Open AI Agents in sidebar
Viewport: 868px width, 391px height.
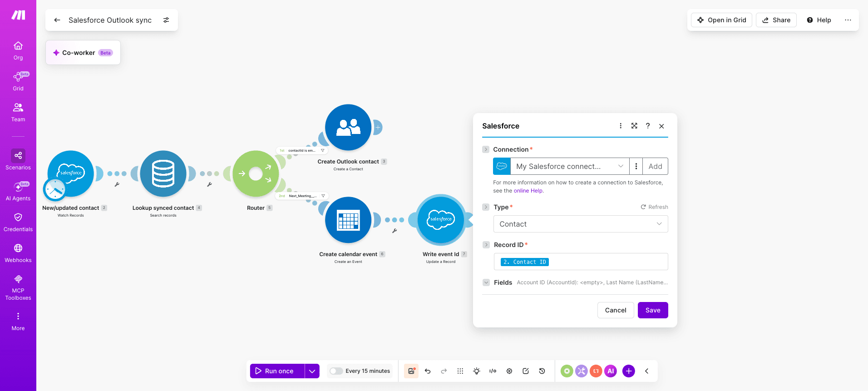tap(18, 191)
